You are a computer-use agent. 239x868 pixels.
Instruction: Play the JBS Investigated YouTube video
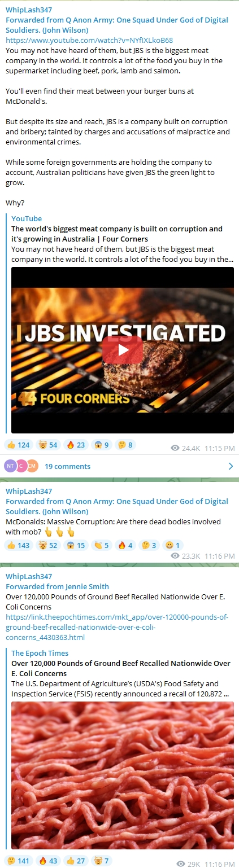pos(123,350)
